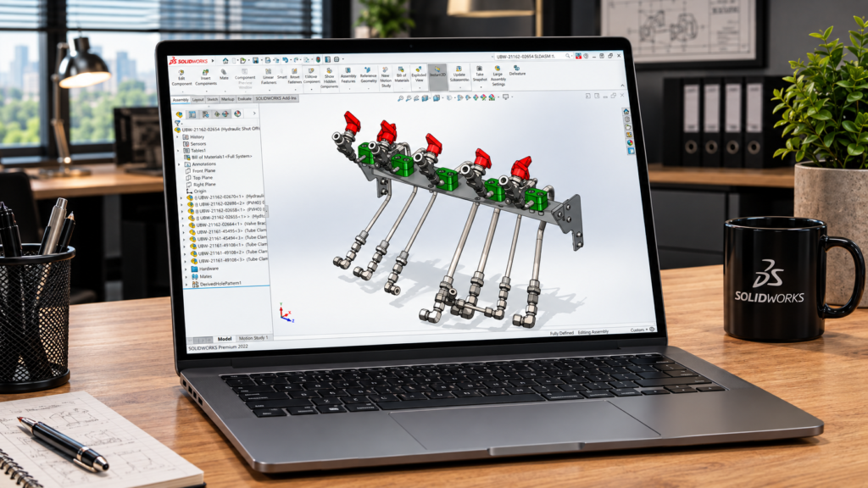868x488 pixels.
Task: Click the Home icon in quick access toolbar
Action: (225, 60)
